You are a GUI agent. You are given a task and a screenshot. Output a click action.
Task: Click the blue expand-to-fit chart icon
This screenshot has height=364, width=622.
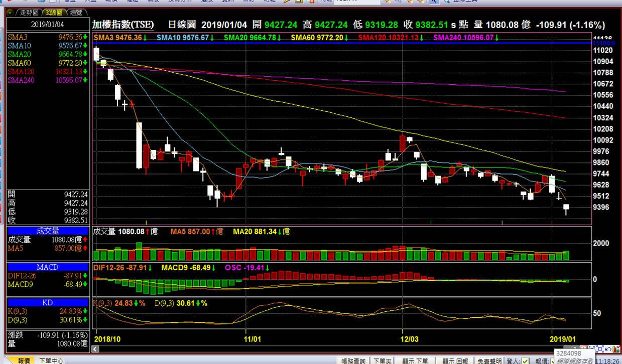click(600, 349)
